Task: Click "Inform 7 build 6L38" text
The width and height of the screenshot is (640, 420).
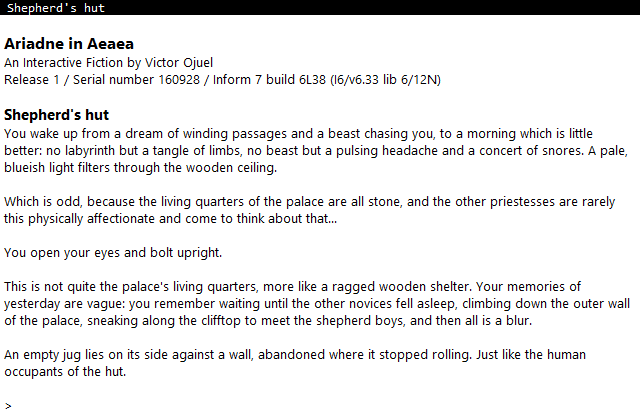Action: [x=269, y=80]
